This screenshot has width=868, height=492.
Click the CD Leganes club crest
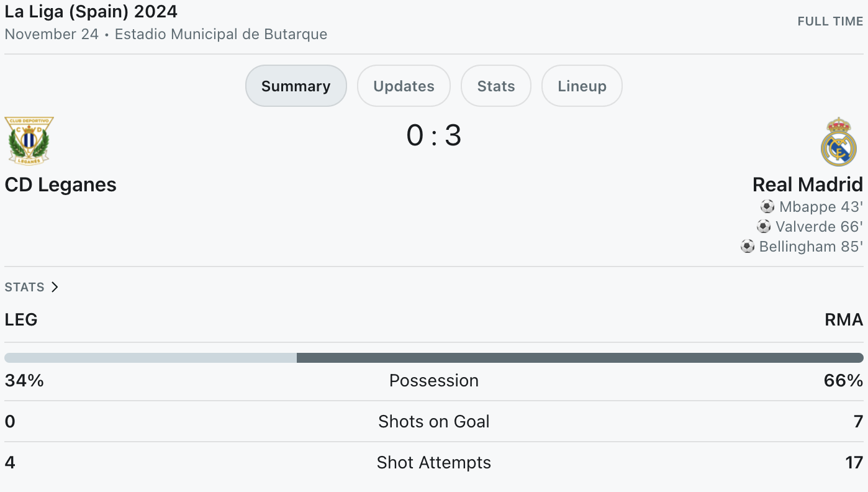(x=29, y=141)
